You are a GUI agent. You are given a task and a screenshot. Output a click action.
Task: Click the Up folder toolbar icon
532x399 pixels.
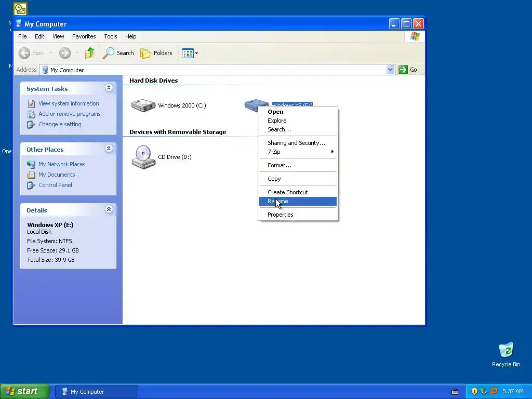coord(90,53)
